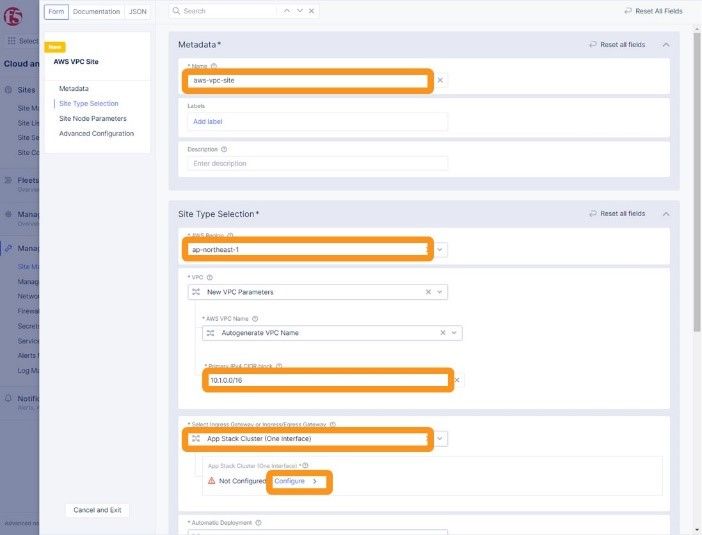The width and height of the screenshot is (702, 535).
Task: Click the Name input field
Action: pyautogui.click(x=308, y=81)
